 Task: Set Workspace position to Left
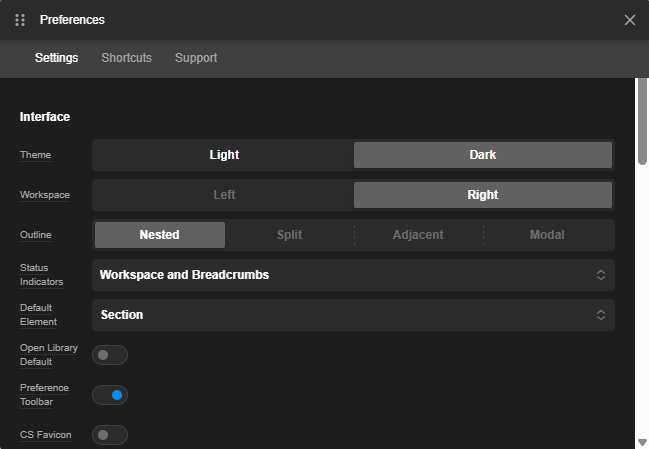click(224, 195)
